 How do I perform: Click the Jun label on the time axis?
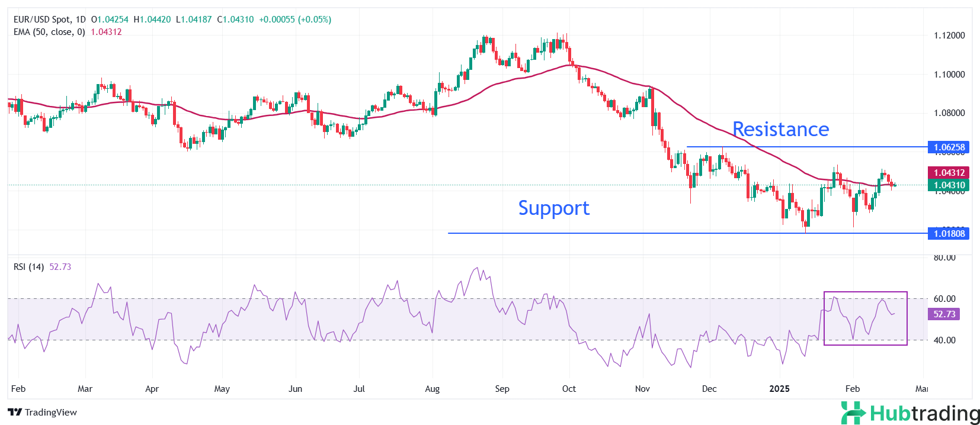click(295, 389)
